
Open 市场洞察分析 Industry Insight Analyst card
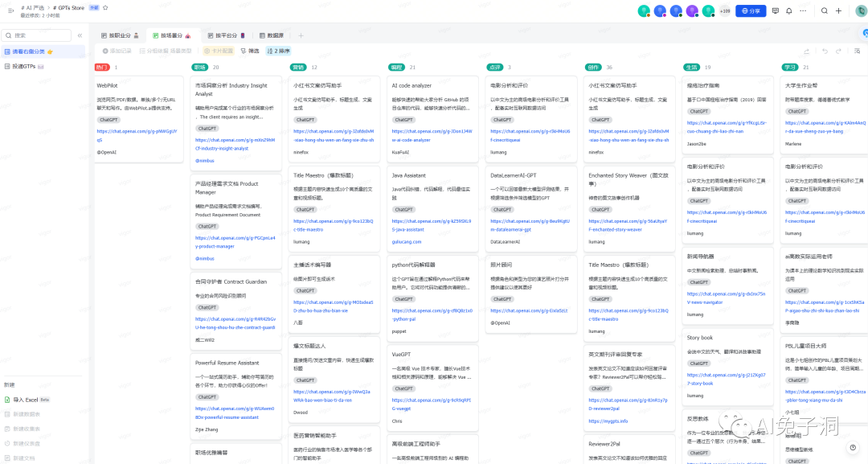(x=235, y=123)
